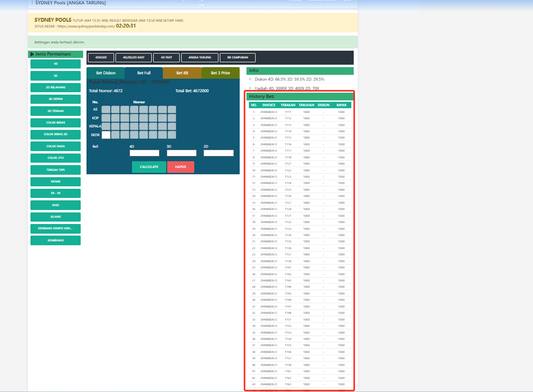Switch to the Bet 3 Prize tab
The image size is (533, 392).
coord(220,73)
